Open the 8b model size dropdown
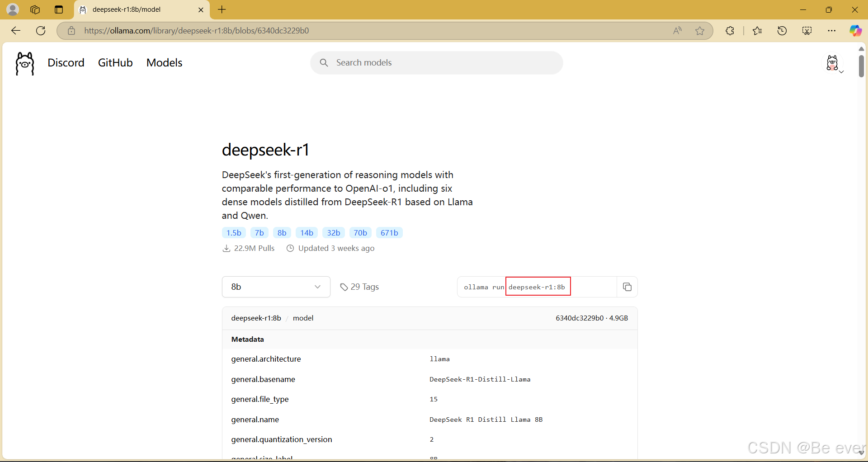Image resolution: width=868 pixels, height=462 pixels. (276, 287)
